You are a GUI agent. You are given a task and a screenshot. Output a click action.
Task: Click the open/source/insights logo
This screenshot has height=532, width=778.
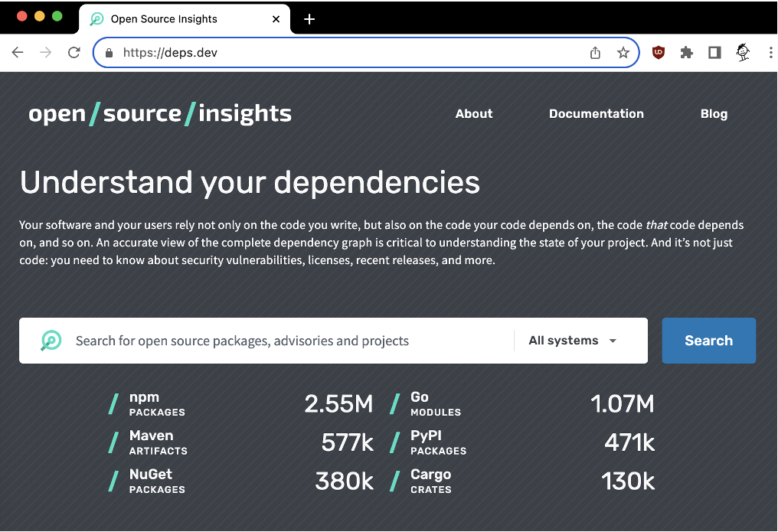click(x=160, y=113)
